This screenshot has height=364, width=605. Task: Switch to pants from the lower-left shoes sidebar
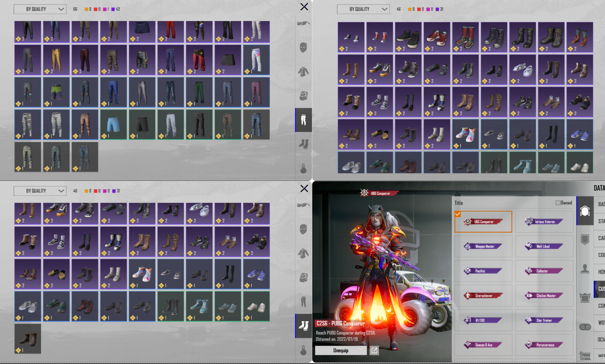[x=304, y=302]
